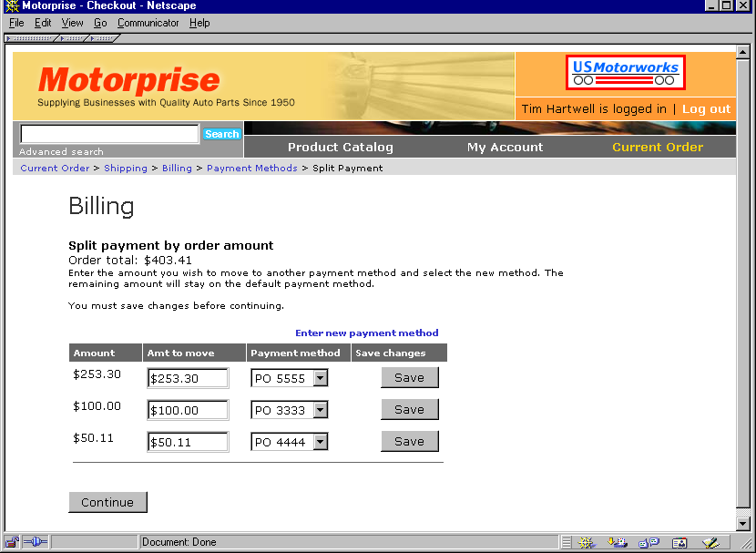Click the $50.11 amount to move field
Viewport: 756px width, 553px height.
pyautogui.click(x=188, y=442)
